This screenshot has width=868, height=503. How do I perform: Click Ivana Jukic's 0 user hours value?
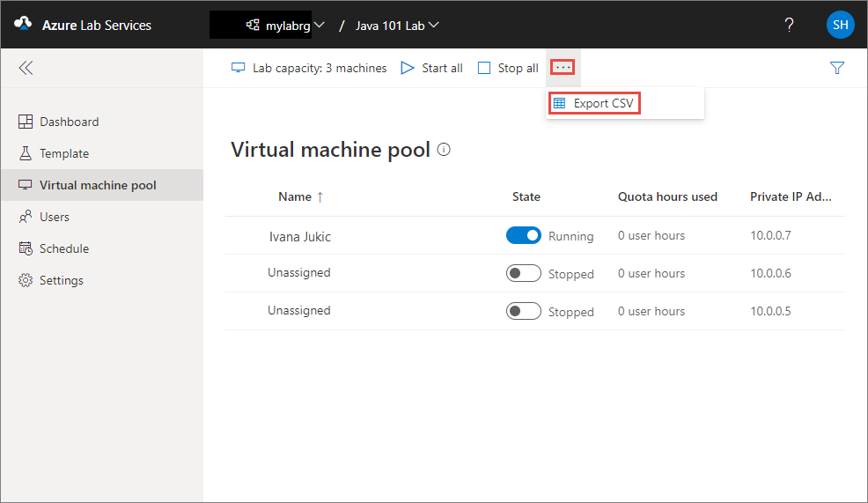(651, 235)
